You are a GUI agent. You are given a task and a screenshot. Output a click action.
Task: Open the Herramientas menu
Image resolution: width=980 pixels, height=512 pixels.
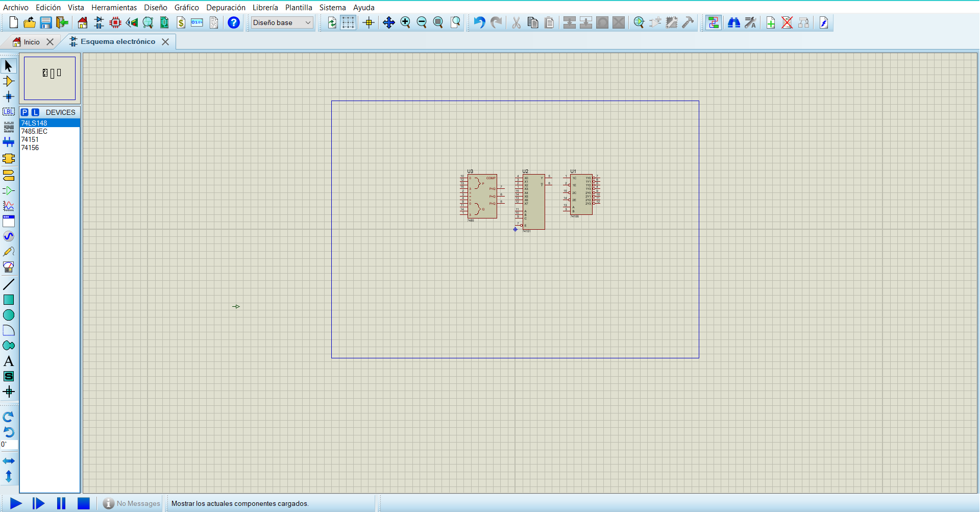114,7
